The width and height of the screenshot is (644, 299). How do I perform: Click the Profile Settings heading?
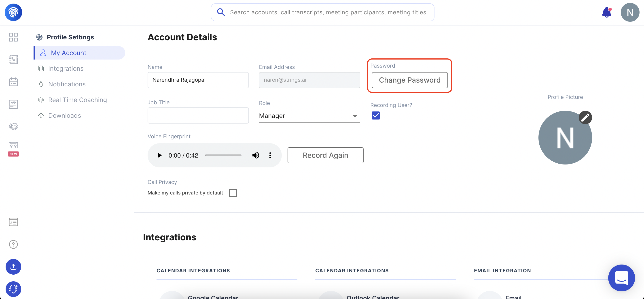click(x=70, y=37)
